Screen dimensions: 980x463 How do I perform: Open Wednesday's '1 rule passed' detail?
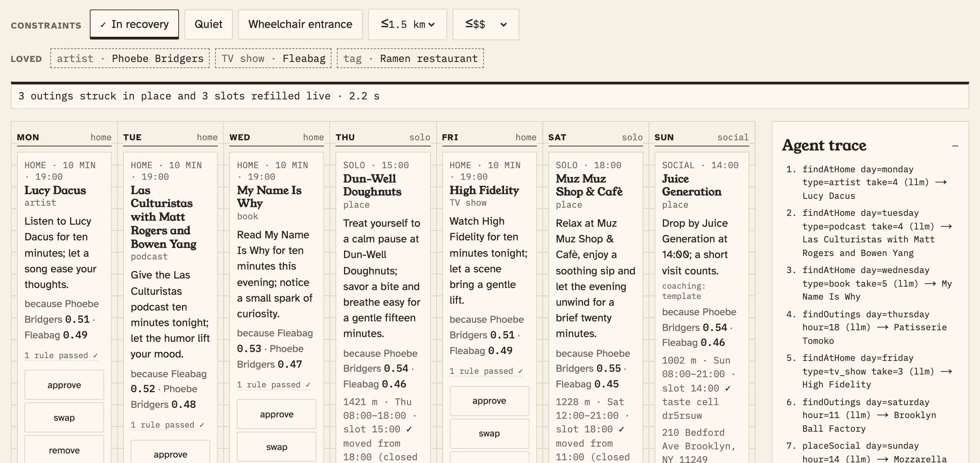coord(274,385)
